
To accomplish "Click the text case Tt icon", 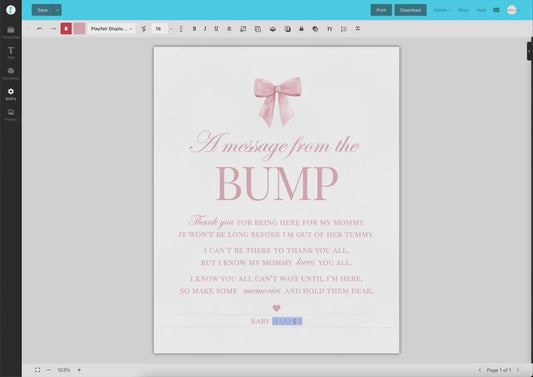I will pyautogui.click(x=329, y=29).
